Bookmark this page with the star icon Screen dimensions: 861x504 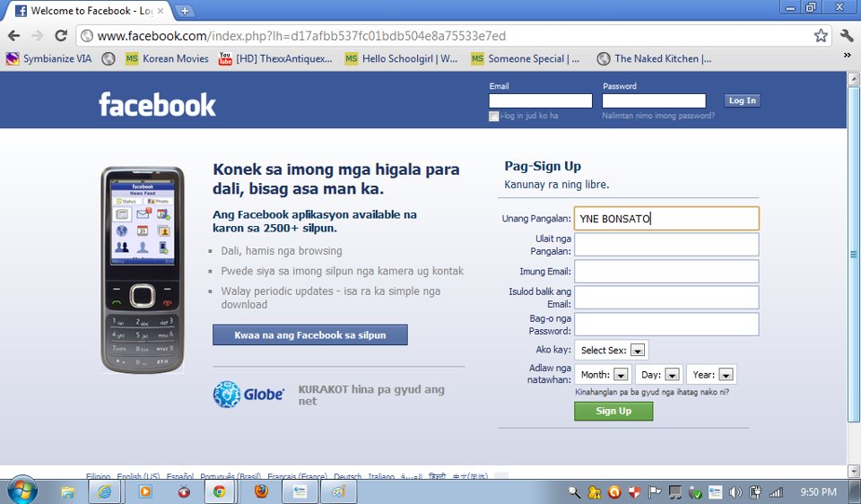click(x=821, y=36)
